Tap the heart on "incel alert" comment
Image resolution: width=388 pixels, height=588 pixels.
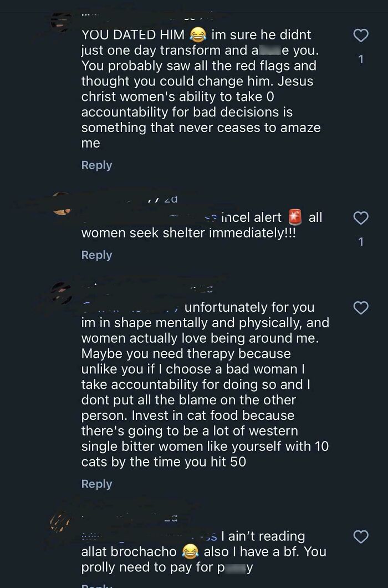tap(361, 219)
